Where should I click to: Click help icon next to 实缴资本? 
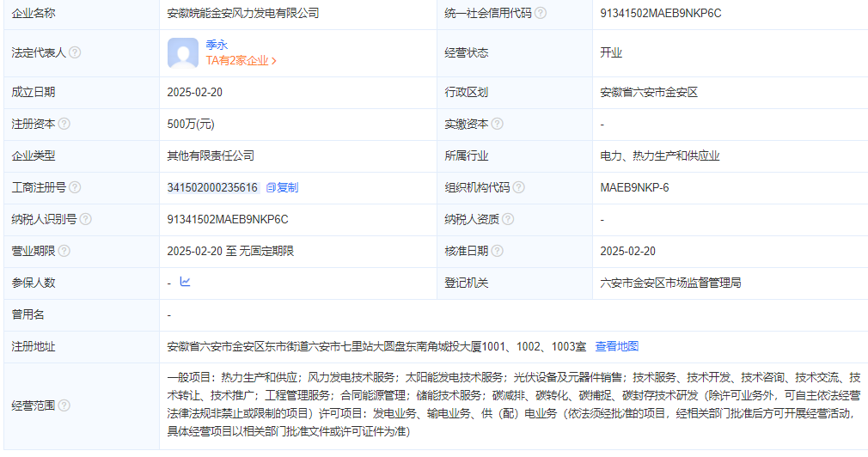click(496, 124)
